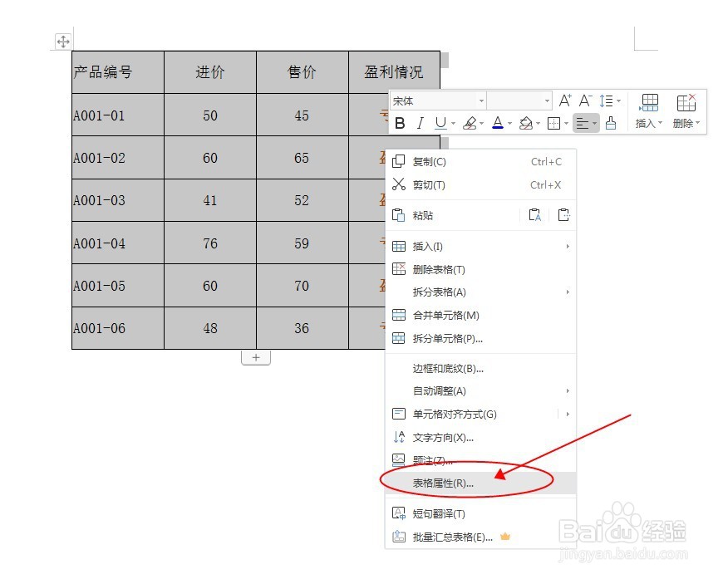This screenshot has height=579, width=728.
Task: Open underline style dropdown arrow
Action: coord(453,124)
